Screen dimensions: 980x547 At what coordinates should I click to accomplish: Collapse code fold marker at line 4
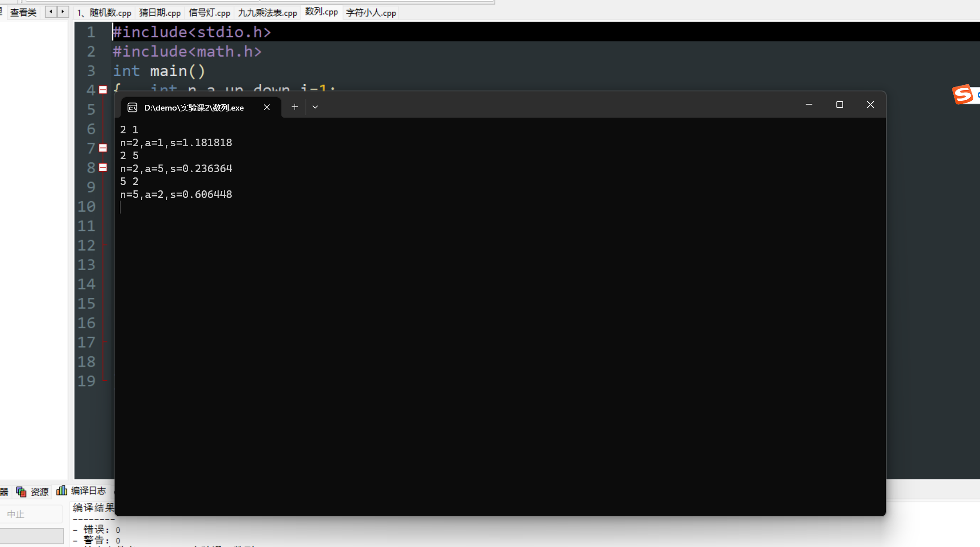tap(103, 90)
